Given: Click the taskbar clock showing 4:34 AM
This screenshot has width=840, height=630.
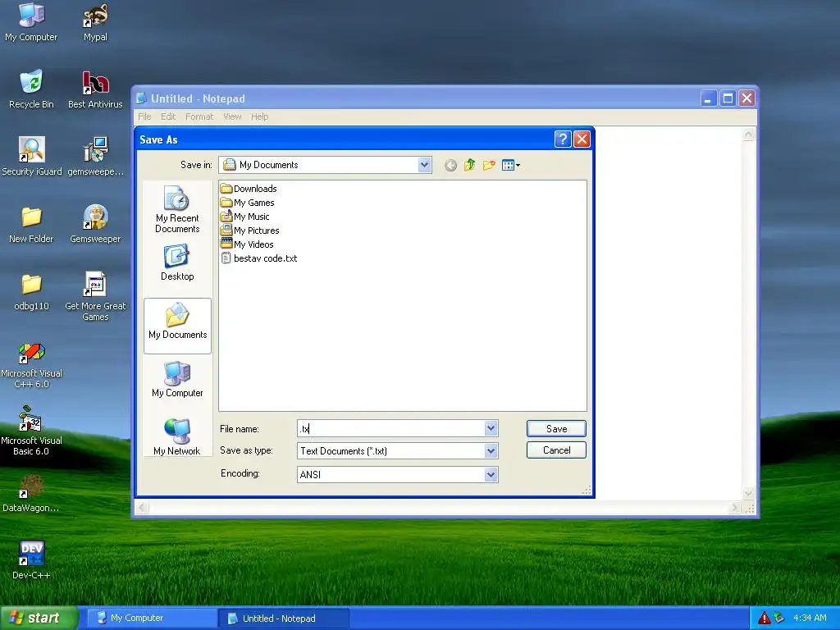Looking at the screenshot, I should [x=810, y=619].
